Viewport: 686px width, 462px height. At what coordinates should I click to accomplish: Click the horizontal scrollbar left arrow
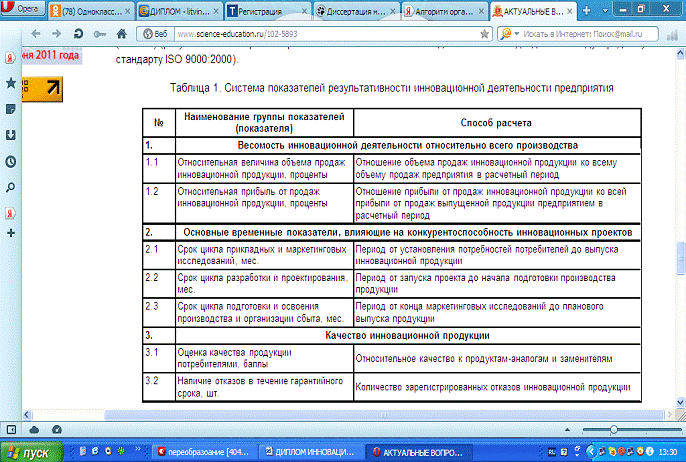[26, 415]
